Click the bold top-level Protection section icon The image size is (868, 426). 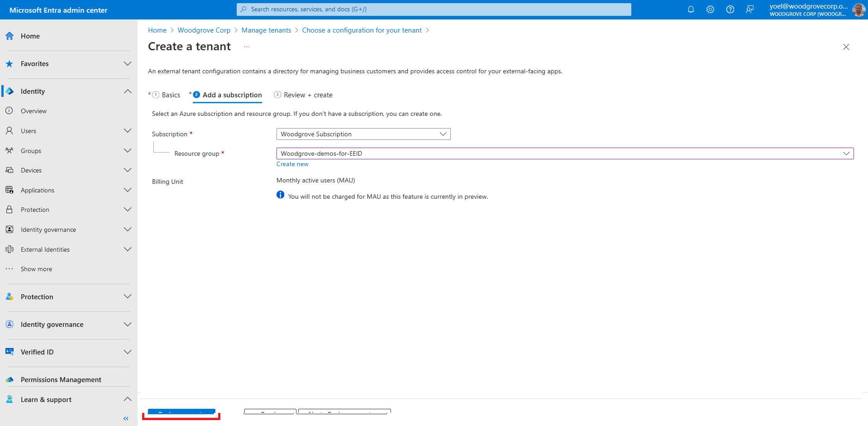pyautogui.click(x=10, y=297)
